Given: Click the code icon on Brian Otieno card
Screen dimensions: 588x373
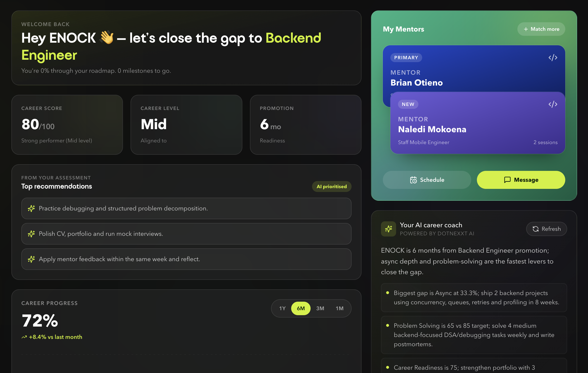Looking at the screenshot, I should pos(553,58).
